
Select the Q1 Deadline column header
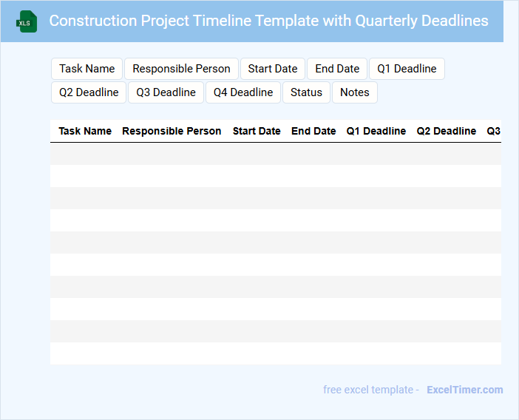point(376,131)
